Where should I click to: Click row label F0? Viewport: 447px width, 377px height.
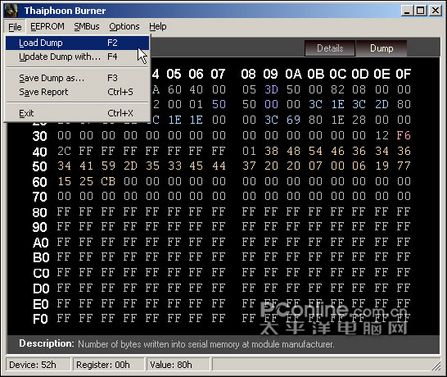click(40, 319)
